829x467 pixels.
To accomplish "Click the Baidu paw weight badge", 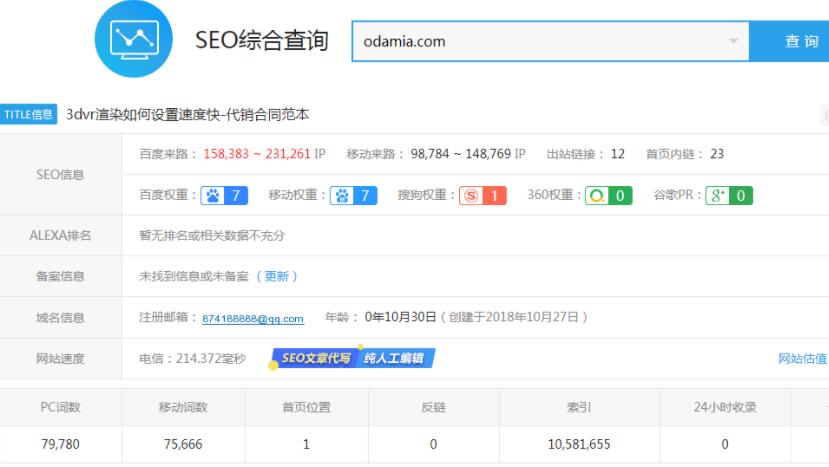I will [223, 196].
